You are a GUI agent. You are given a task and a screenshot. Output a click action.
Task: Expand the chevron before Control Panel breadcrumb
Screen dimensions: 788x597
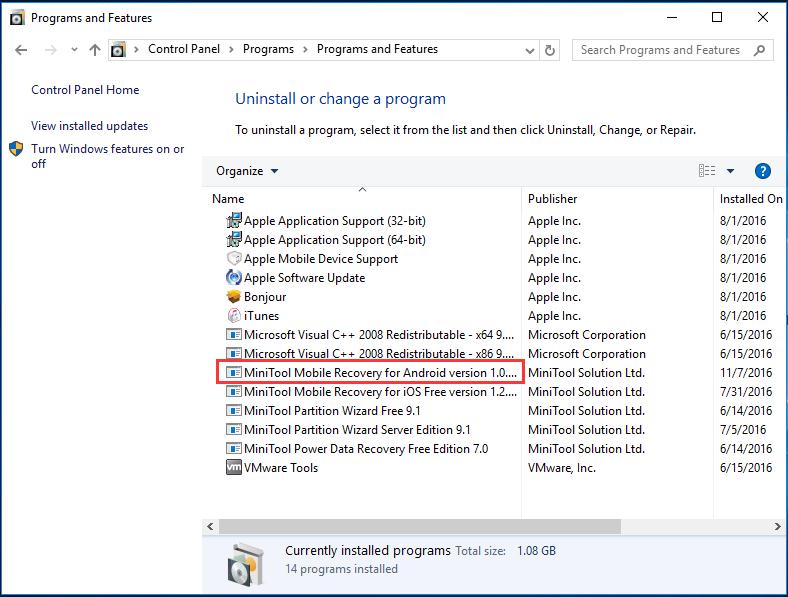point(136,49)
